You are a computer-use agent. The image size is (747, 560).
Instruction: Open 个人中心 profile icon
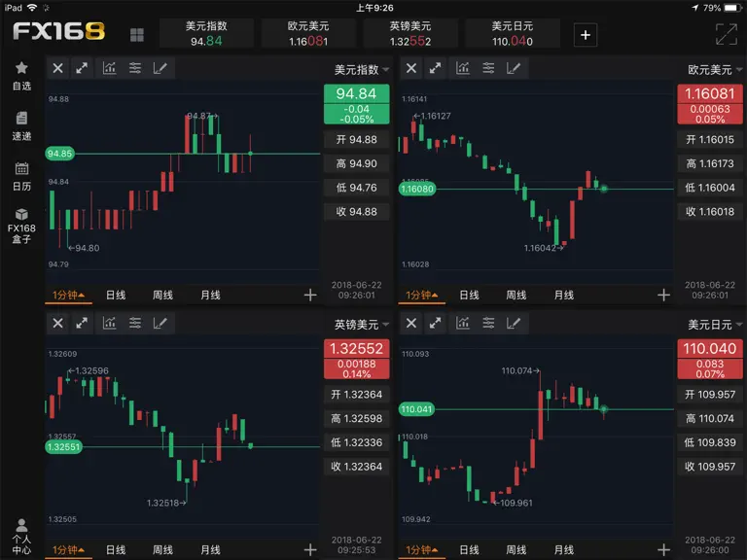coord(21,537)
